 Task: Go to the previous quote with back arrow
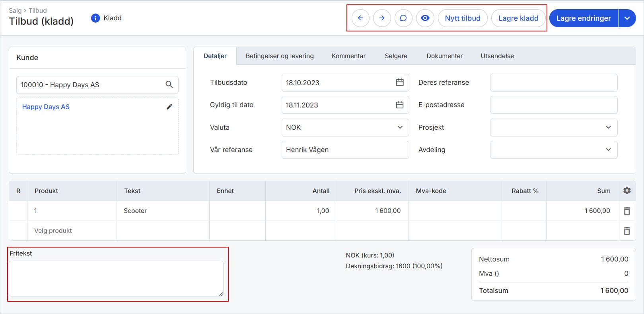pos(360,18)
